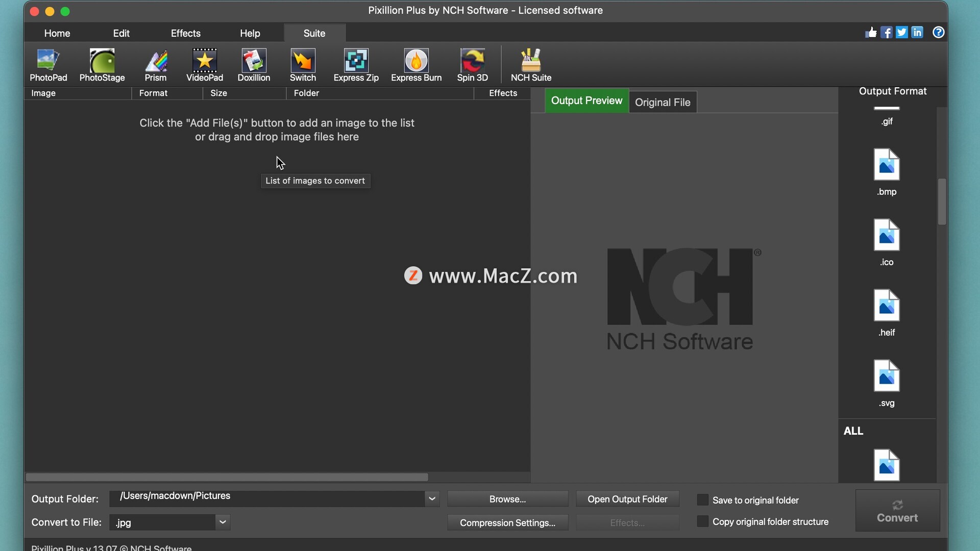Viewport: 980px width, 551px height.
Task: Switch to the Original File tab
Action: point(663,102)
